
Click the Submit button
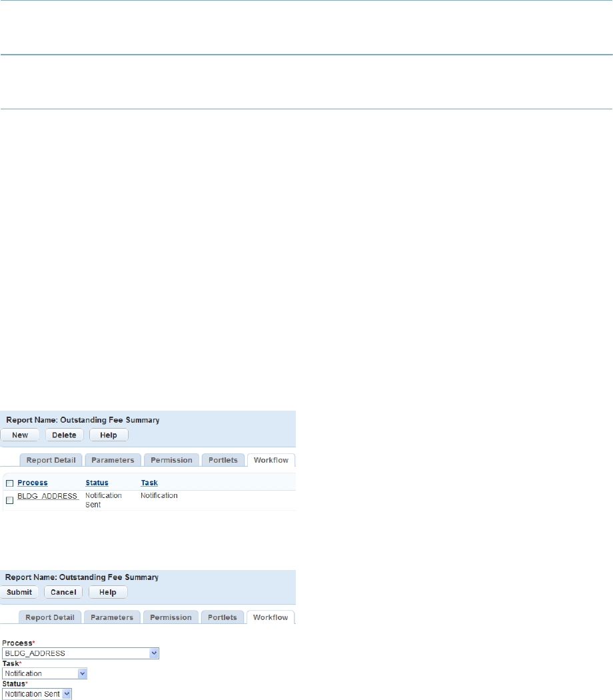19,592
